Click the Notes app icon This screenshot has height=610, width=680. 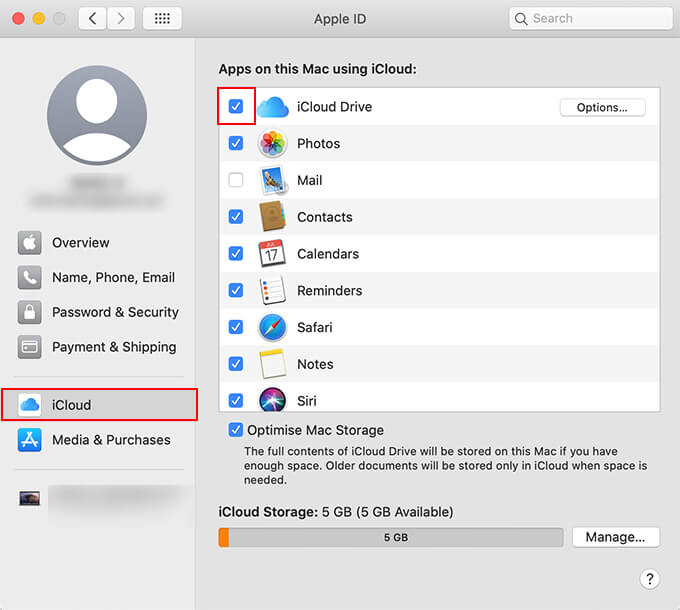pos(273,364)
